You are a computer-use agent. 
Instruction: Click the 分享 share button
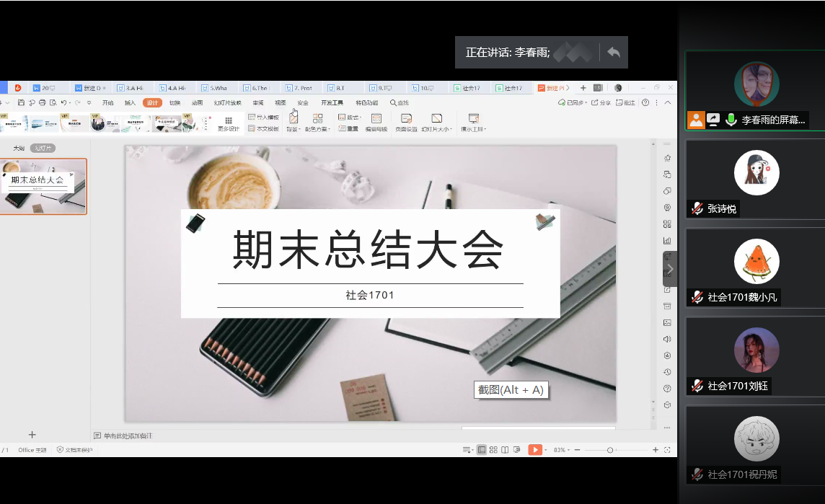click(601, 102)
